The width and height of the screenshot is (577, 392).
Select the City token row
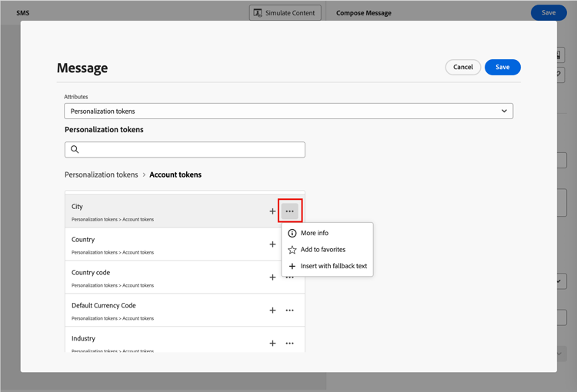[154, 211]
